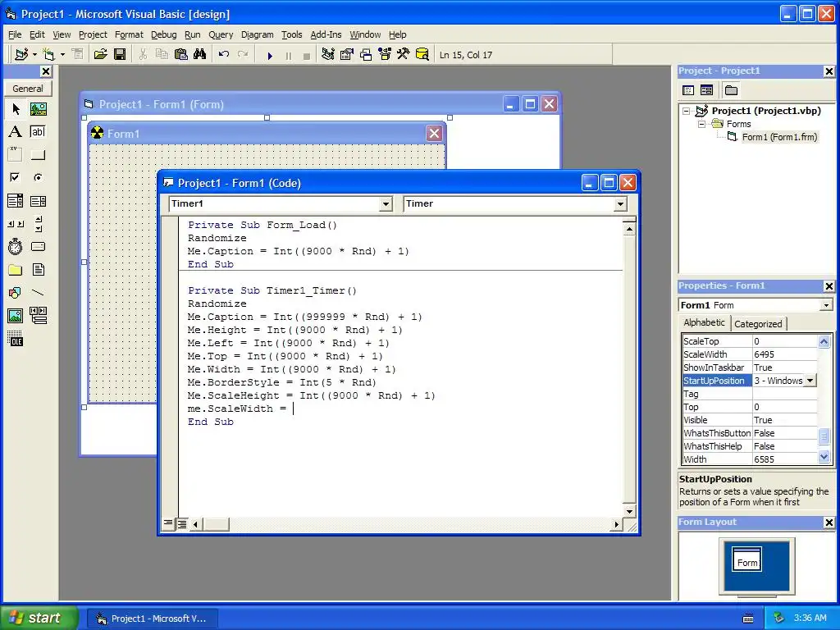Click the Form thumbnail in Form Layout
840x630 pixels.
tap(746, 559)
